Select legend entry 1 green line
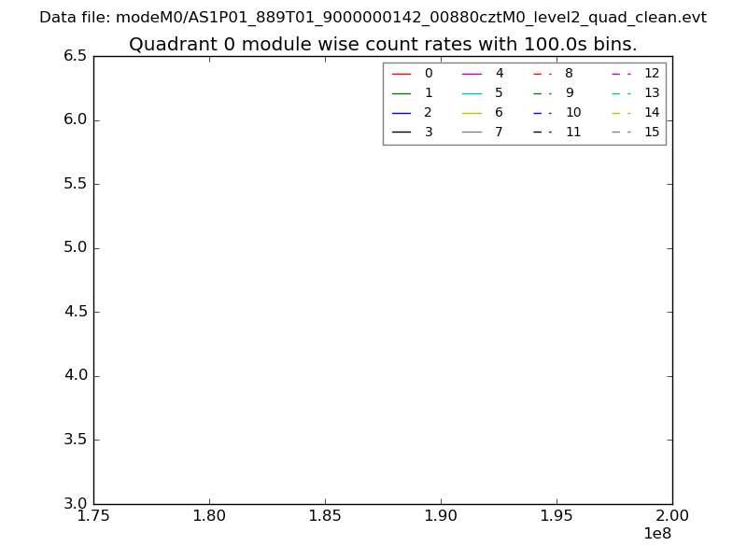747x560 pixels. [402, 92]
